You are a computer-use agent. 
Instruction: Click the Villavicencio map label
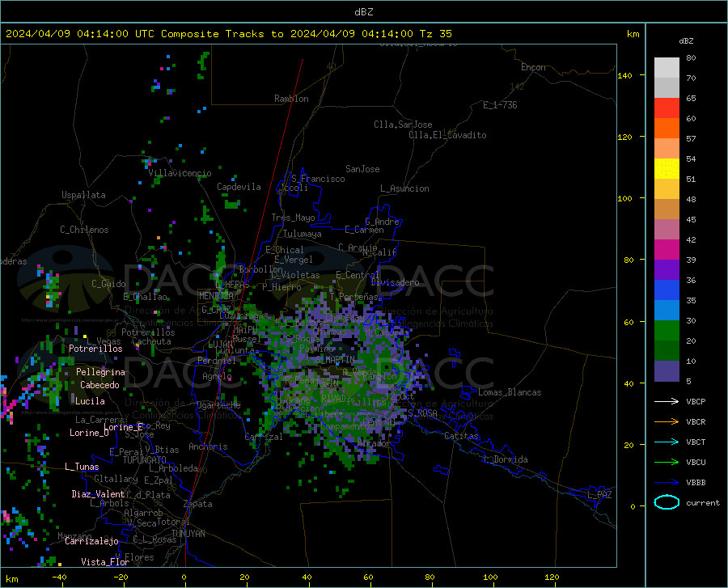180,173
